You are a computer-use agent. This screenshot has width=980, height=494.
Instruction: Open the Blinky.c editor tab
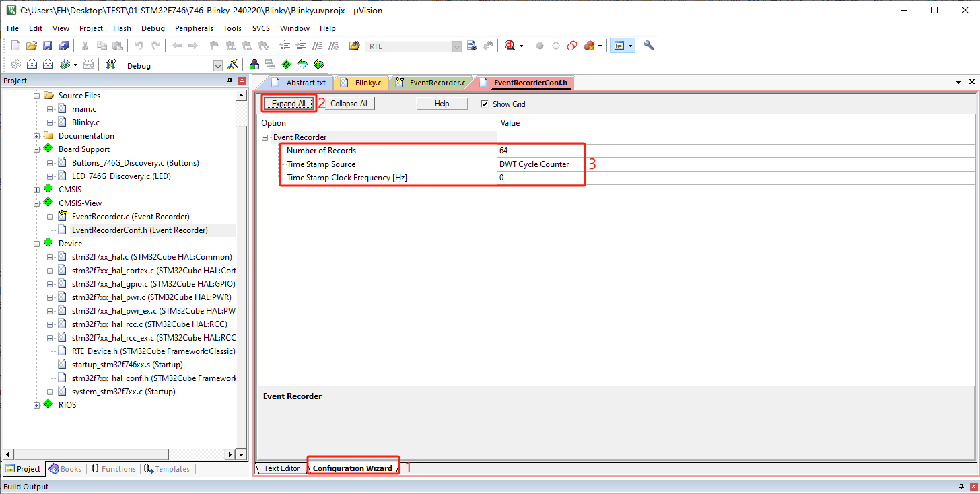pyautogui.click(x=367, y=83)
